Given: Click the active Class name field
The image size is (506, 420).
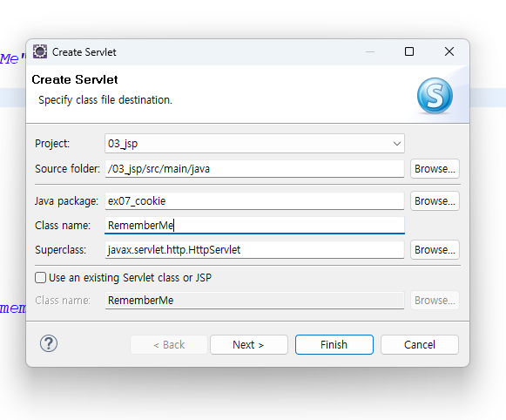Looking at the screenshot, I should 254,226.
